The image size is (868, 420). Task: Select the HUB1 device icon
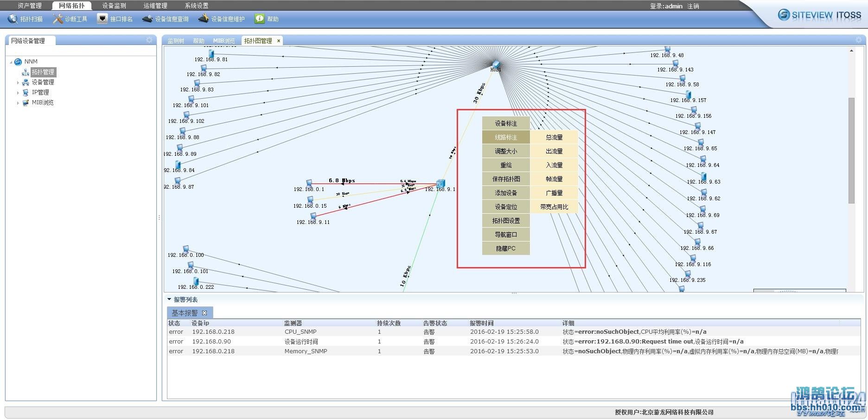(496, 64)
